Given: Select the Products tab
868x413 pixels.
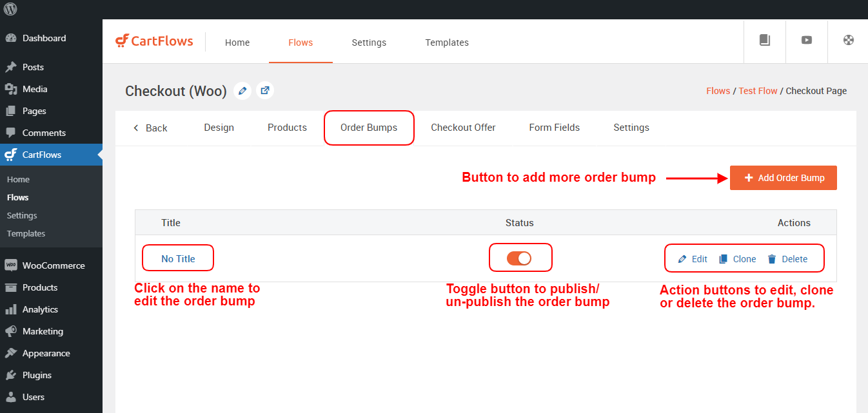Looking at the screenshot, I should point(287,128).
